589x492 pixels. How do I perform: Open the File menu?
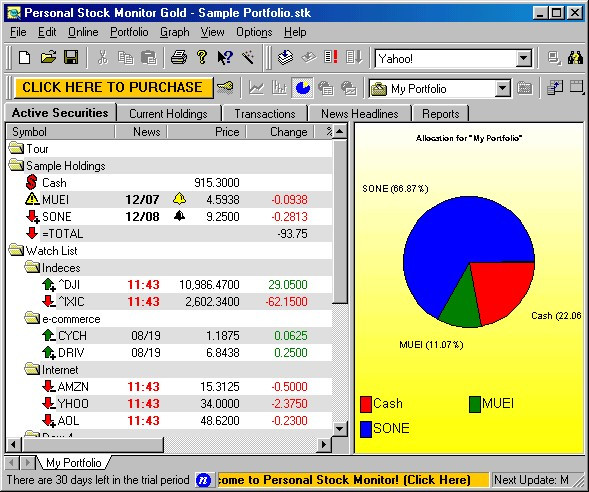18,32
